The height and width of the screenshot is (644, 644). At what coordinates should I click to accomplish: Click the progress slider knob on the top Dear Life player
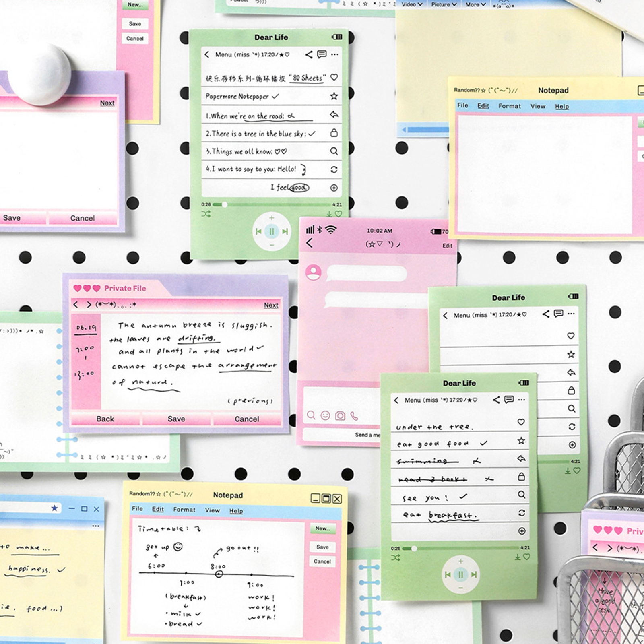(225, 204)
